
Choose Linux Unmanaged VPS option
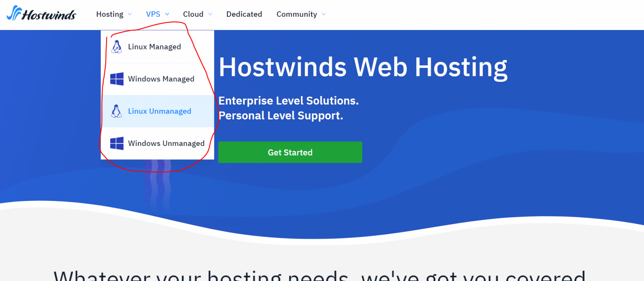pyautogui.click(x=158, y=111)
